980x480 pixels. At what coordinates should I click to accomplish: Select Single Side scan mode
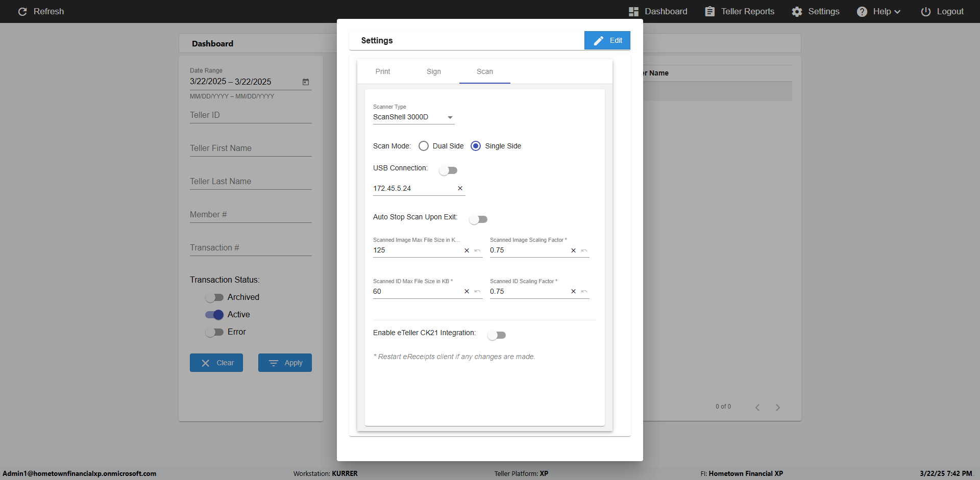[476, 146]
